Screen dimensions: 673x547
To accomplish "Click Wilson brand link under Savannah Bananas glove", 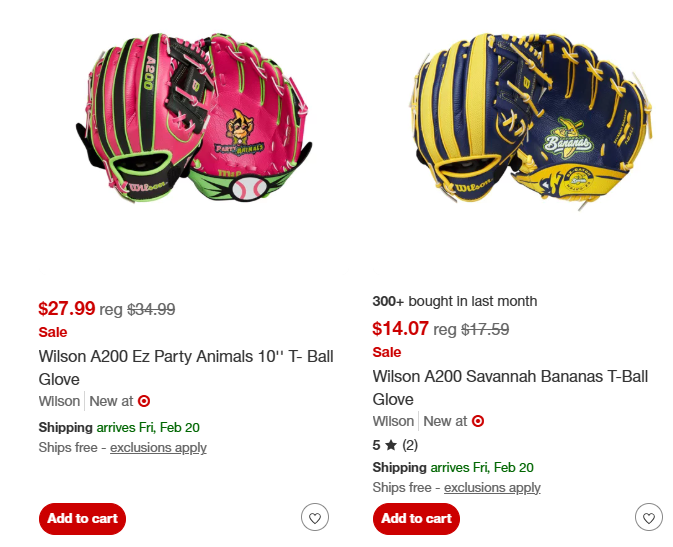I will point(393,421).
